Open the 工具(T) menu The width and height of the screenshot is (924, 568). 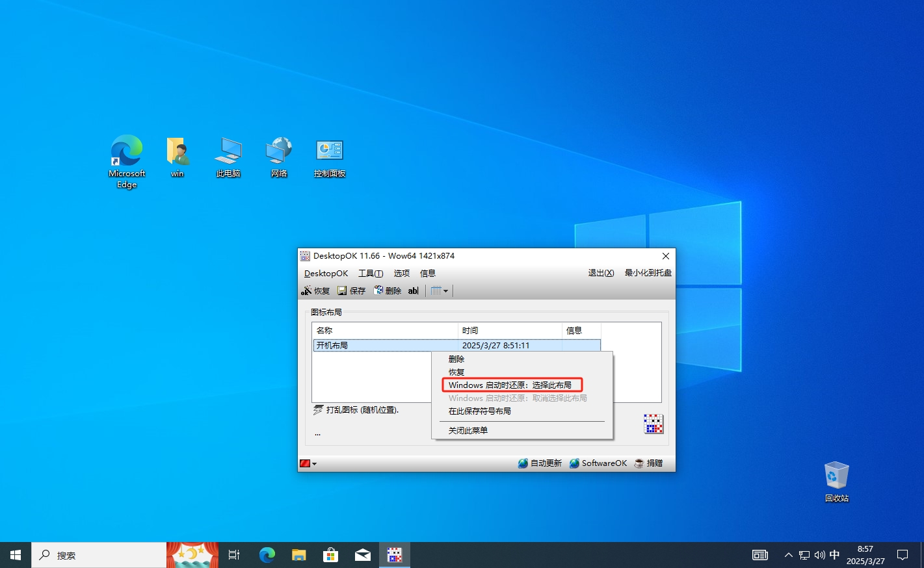(370, 274)
